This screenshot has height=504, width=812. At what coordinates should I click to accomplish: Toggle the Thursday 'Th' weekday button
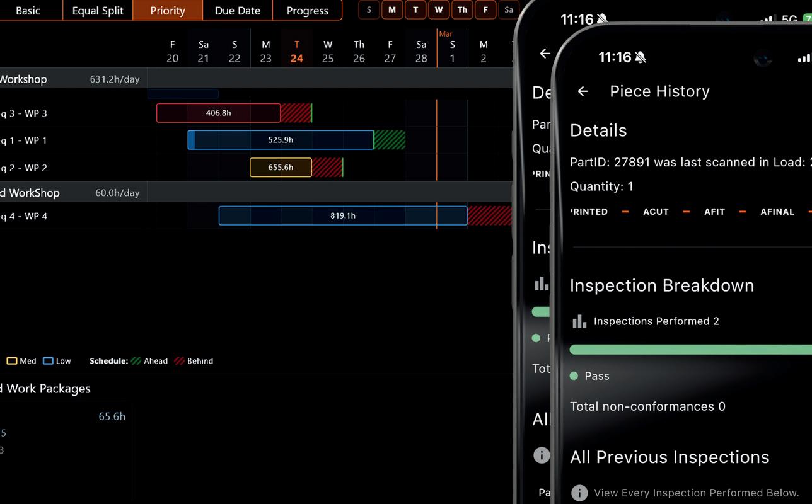pyautogui.click(x=462, y=10)
